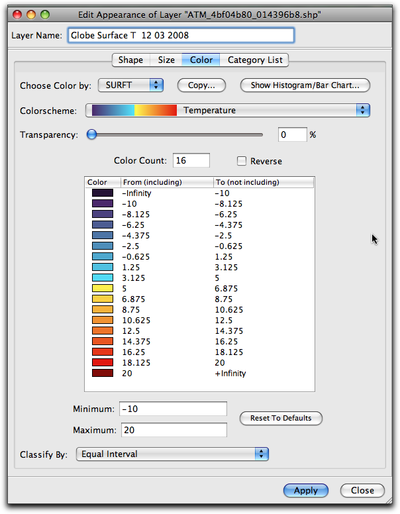The width and height of the screenshot is (400, 514).
Task: Select the '+Infinity' To cell
Action: click(230, 373)
